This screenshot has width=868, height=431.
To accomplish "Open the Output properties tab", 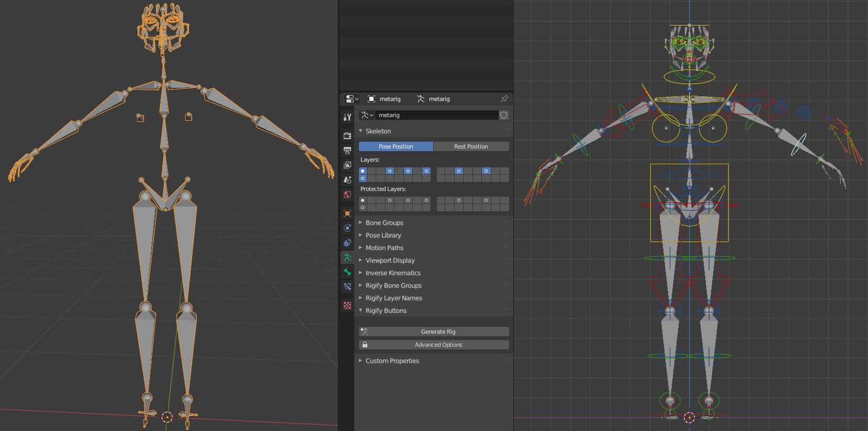I will click(347, 151).
